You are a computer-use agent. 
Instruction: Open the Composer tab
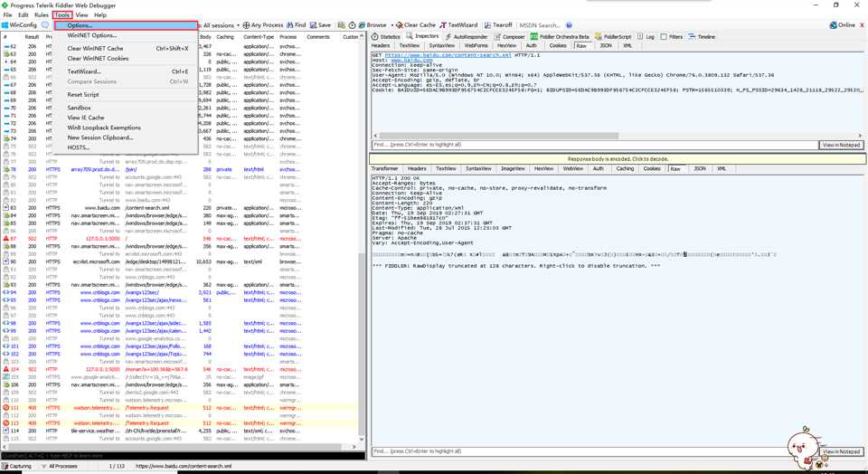509,36
